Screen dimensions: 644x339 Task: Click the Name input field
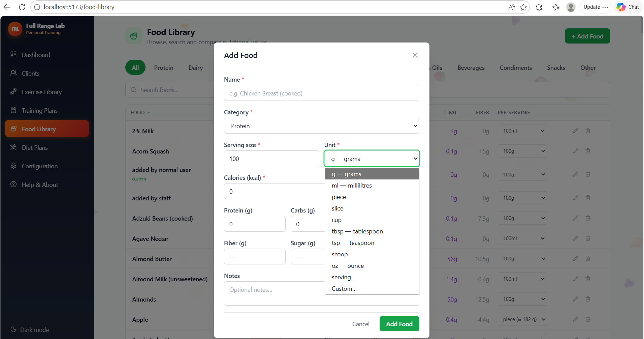[321, 93]
